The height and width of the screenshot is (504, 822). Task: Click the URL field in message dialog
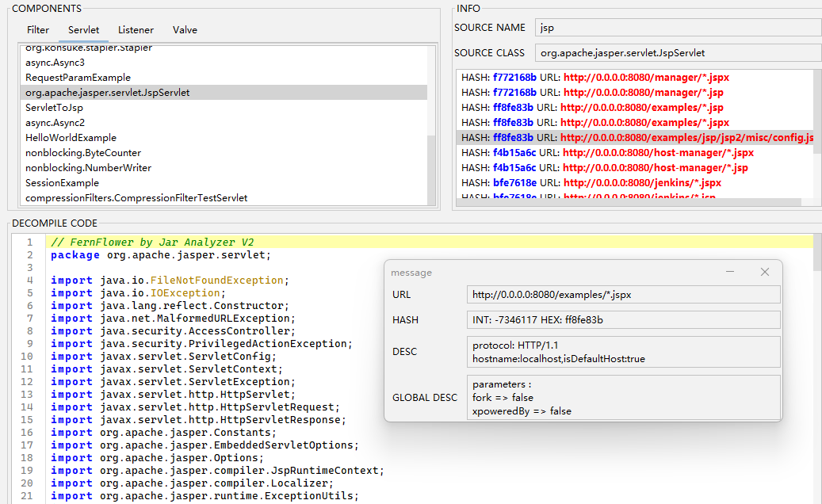(623, 295)
